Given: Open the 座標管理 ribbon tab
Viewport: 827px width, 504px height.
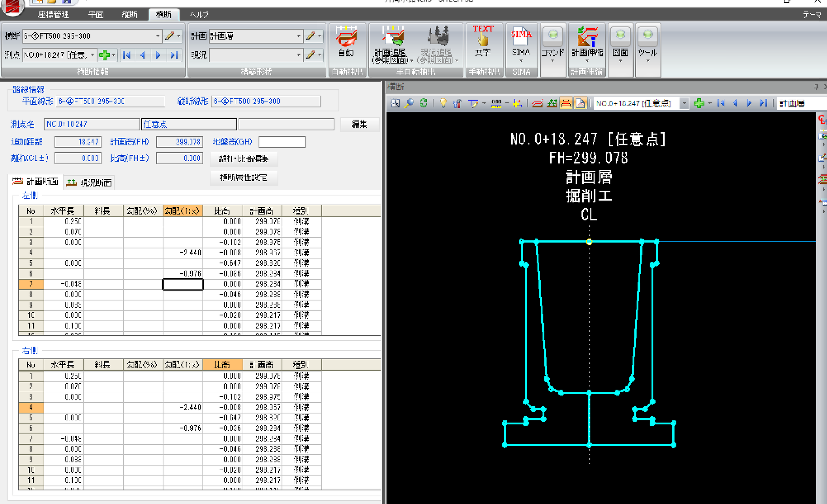Looking at the screenshot, I should point(53,15).
